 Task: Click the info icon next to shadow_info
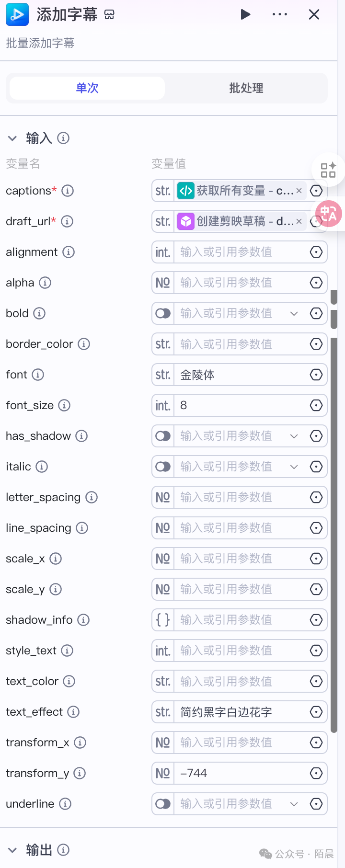point(83,620)
